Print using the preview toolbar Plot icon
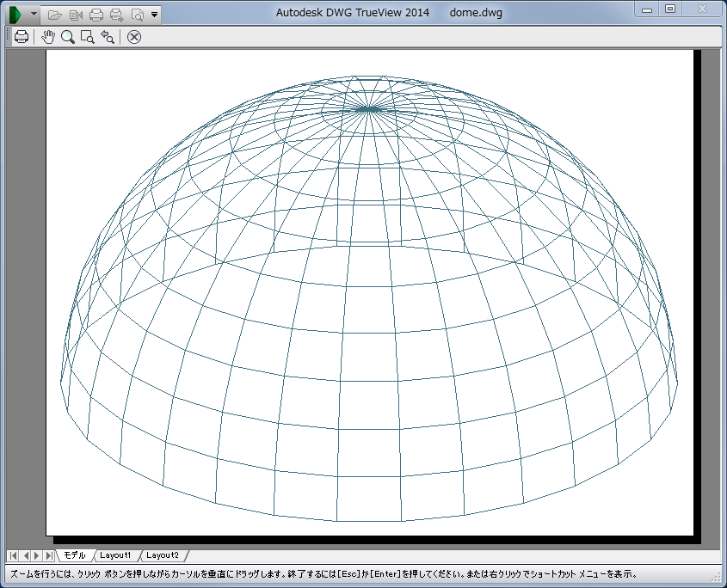Screen dimensions: 727x588 click(22, 37)
